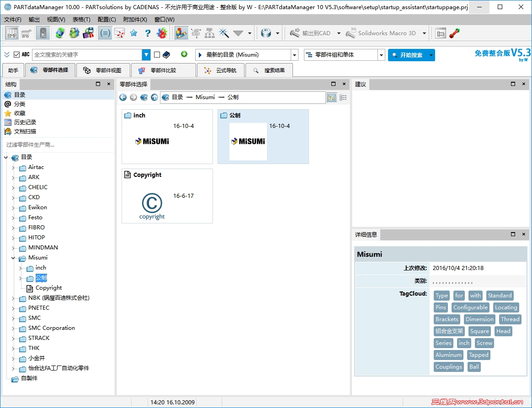Click the up-one-level arrow icon

point(154,97)
